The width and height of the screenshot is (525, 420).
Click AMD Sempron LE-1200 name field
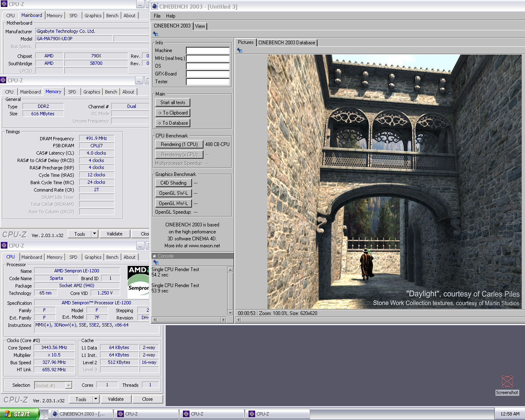(77, 271)
